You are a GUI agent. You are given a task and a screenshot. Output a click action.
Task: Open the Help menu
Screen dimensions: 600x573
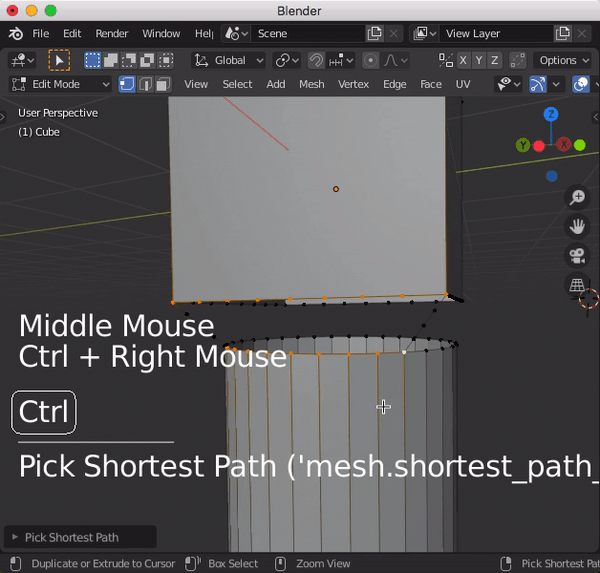coord(204,34)
